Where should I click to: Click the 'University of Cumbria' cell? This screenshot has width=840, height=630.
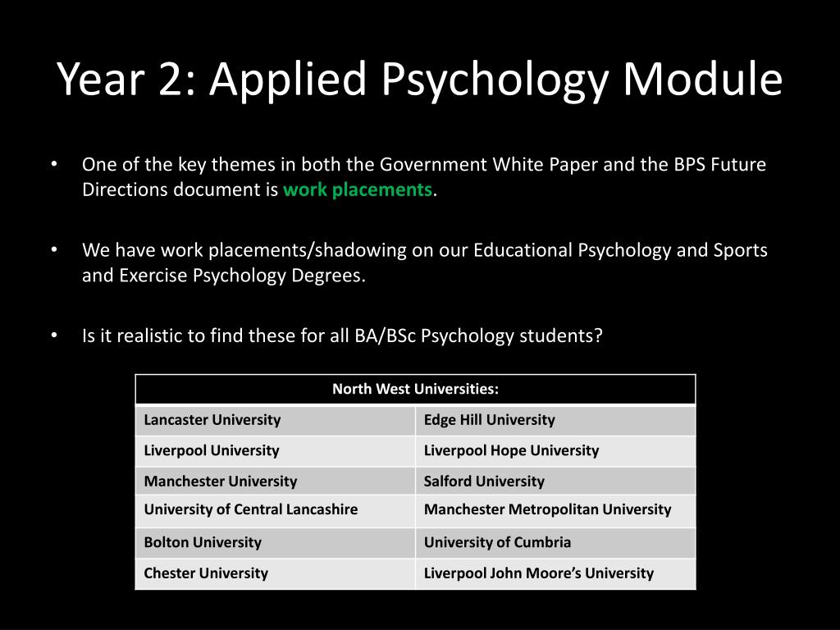pos(555,543)
